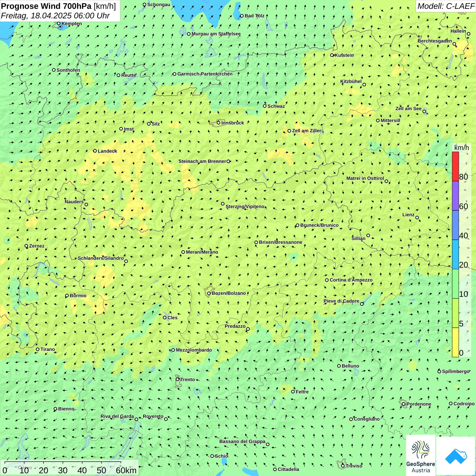Click the Kempten location marker
476x476 pixels.
[59, 23]
